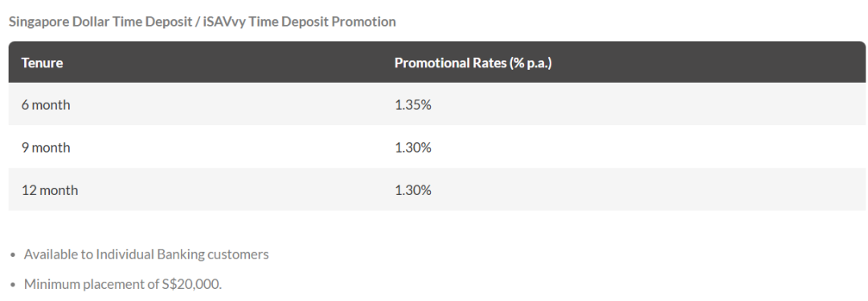Click the Available to Individual Banking customers text
The height and width of the screenshot is (301, 868).
pyautogui.click(x=146, y=254)
